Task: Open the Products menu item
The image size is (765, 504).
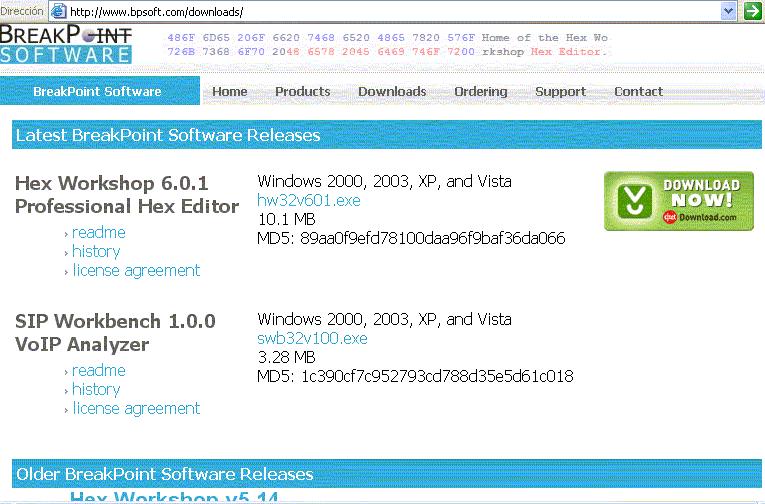Action: coord(302,91)
